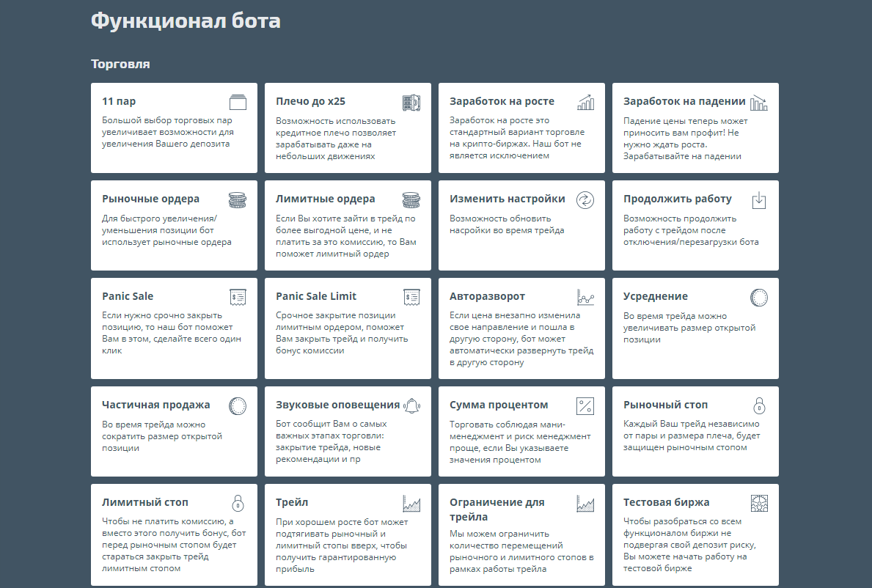Click the Ограничение для трейла card description
Screen dimensions: 872x588
click(521, 551)
